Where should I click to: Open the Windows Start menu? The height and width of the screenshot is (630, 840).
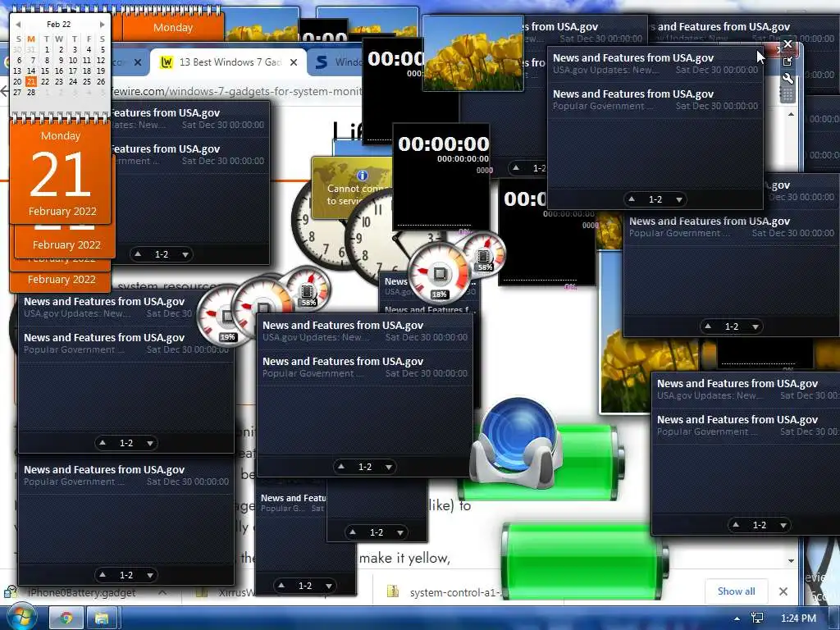[x=21, y=617]
